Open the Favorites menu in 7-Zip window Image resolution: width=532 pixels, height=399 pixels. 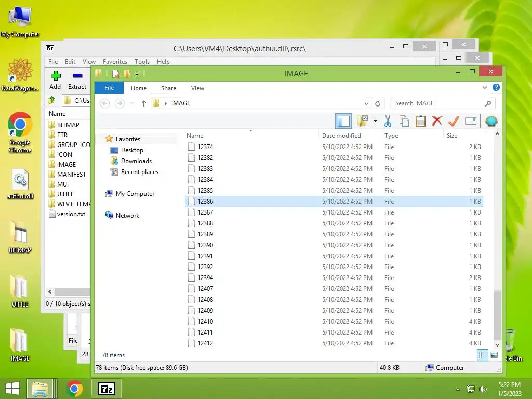point(115,62)
